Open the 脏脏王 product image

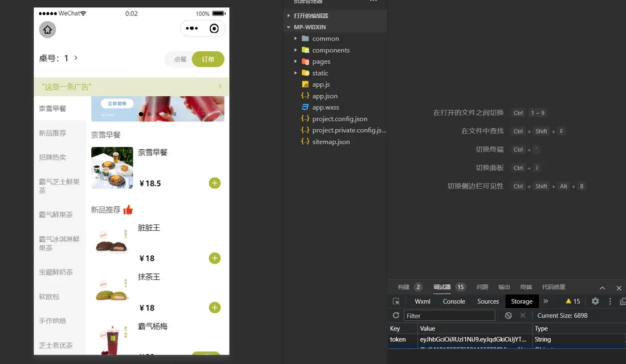click(x=112, y=243)
